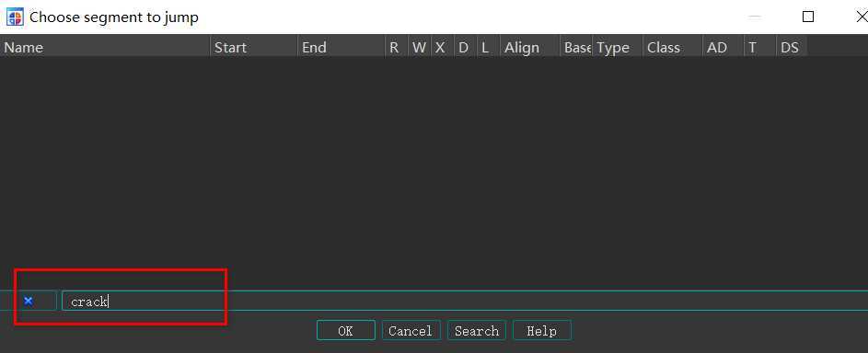Click the IDA icon in title bar
Viewport: 868px width, 353px height.
tap(15, 17)
